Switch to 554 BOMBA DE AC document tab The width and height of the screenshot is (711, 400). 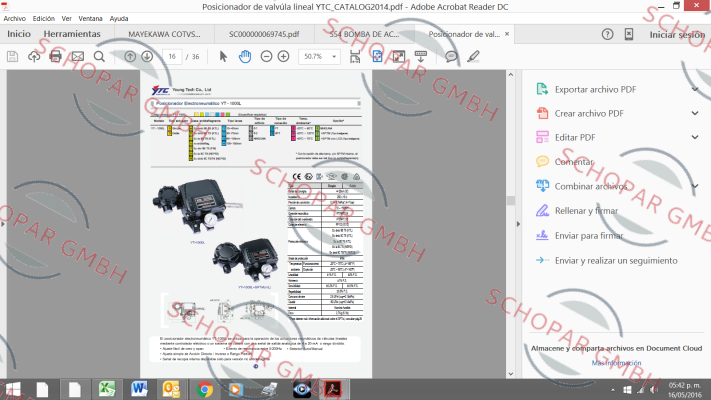(364, 34)
